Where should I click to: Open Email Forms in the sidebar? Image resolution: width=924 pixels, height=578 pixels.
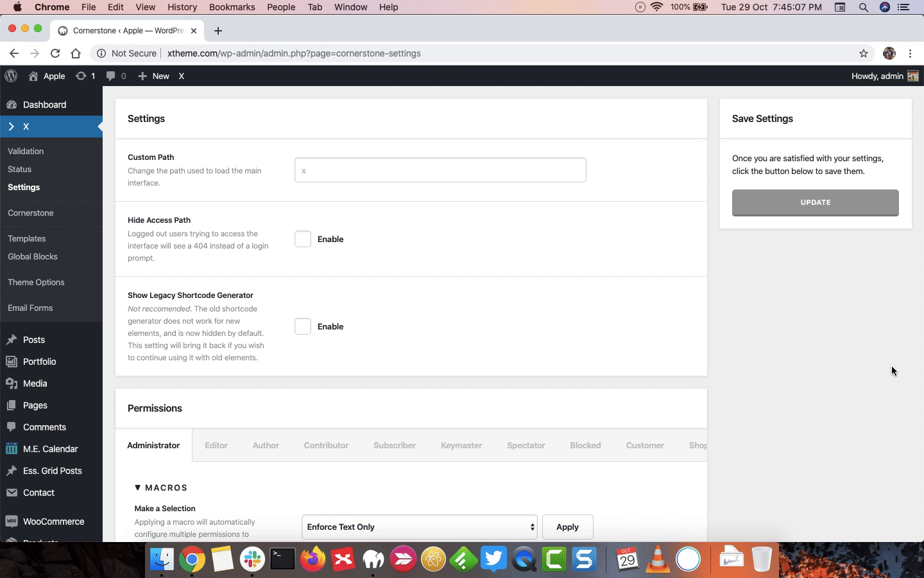coord(30,308)
